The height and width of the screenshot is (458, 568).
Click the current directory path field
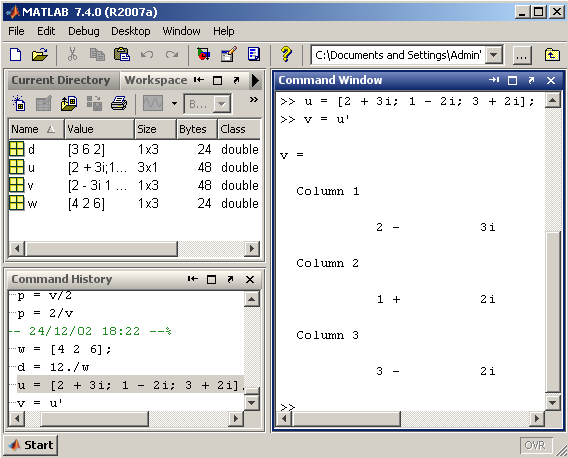398,55
